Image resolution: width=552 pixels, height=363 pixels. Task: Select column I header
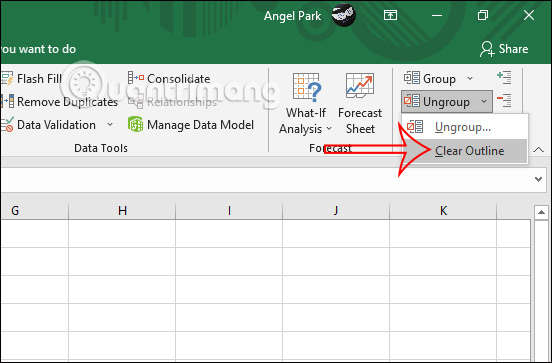click(229, 211)
